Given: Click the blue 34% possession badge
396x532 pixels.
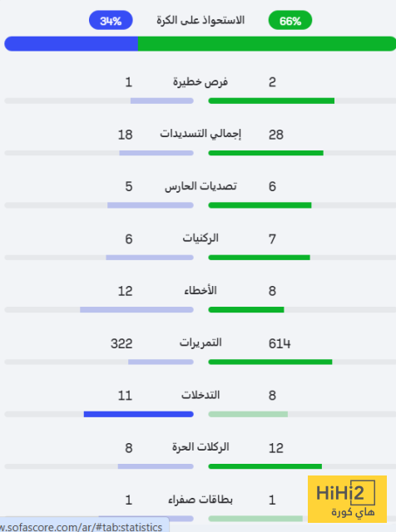Looking at the screenshot, I should pos(111,20).
